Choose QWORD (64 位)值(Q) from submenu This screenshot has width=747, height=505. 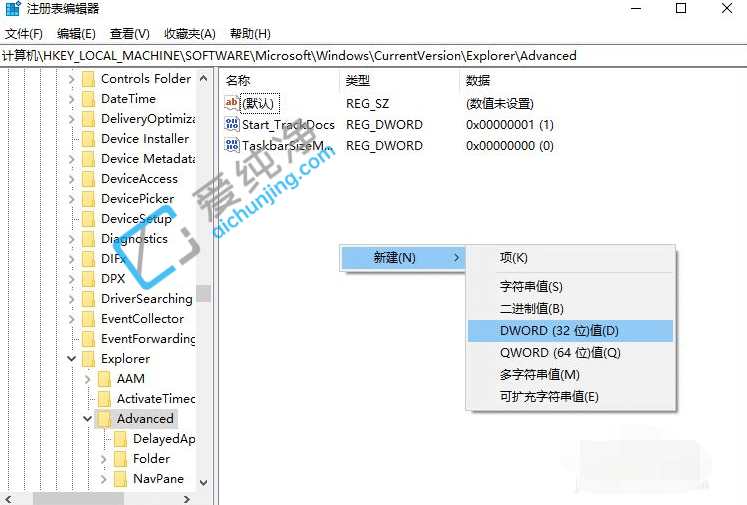[x=570, y=353]
